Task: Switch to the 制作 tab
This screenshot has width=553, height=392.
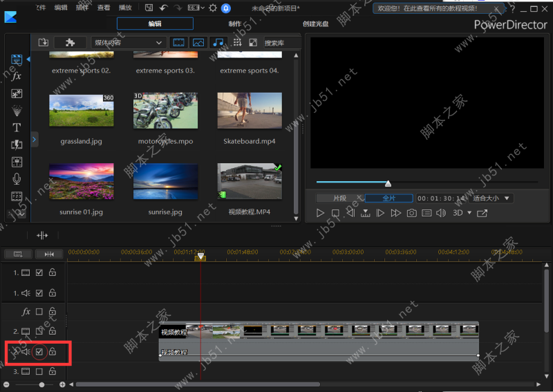Action: [x=235, y=24]
